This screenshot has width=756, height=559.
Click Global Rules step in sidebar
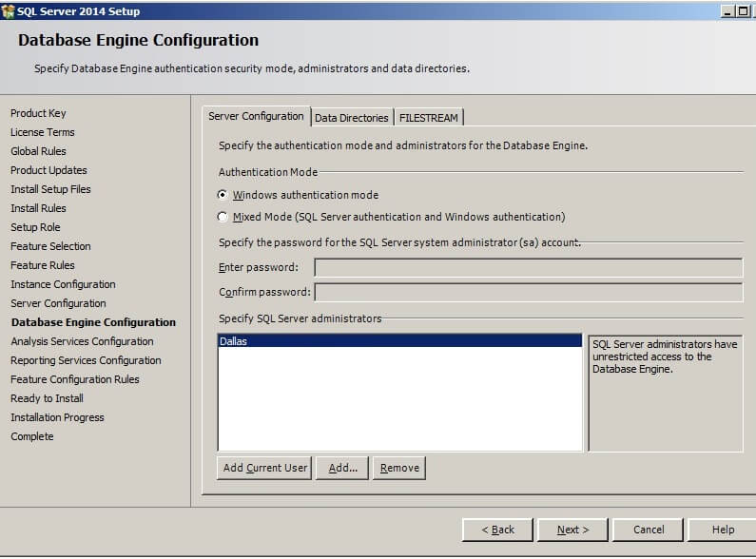click(x=38, y=151)
